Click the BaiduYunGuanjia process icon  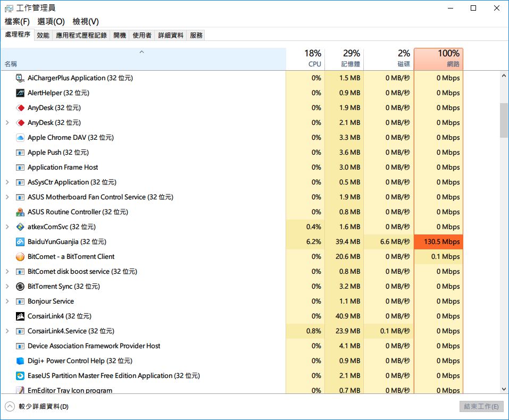tap(20, 242)
